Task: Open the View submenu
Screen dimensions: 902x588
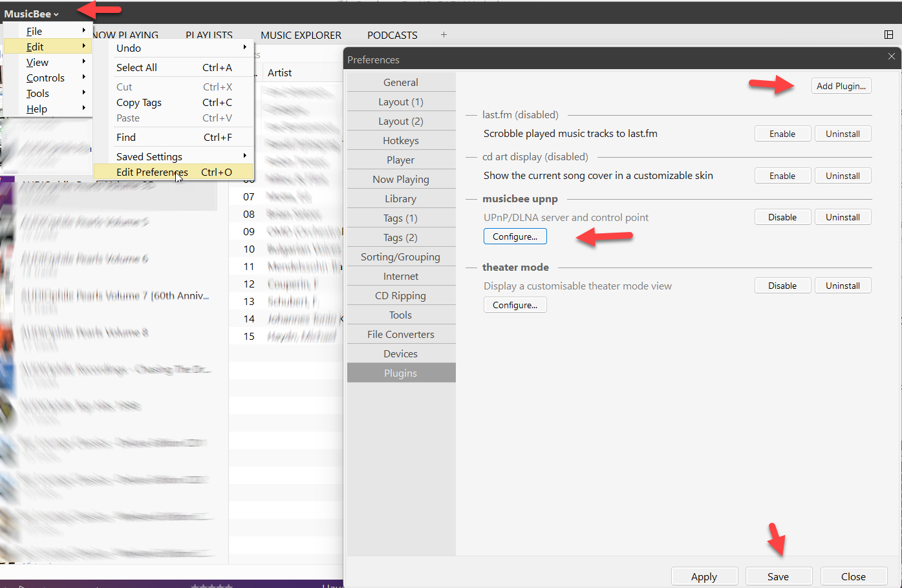Action: coord(48,62)
